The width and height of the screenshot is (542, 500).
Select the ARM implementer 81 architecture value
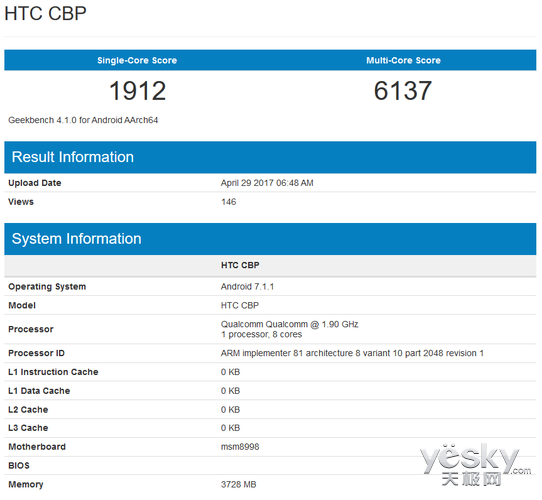(x=352, y=353)
